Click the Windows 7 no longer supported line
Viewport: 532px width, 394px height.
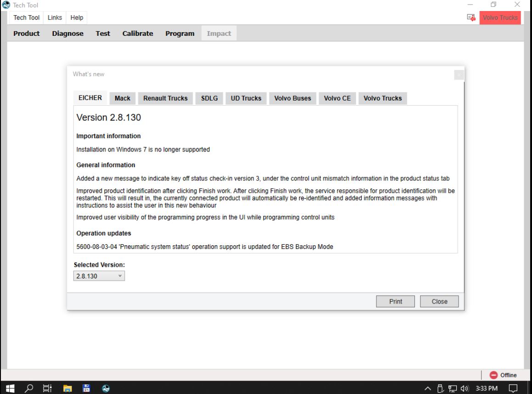click(x=143, y=150)
